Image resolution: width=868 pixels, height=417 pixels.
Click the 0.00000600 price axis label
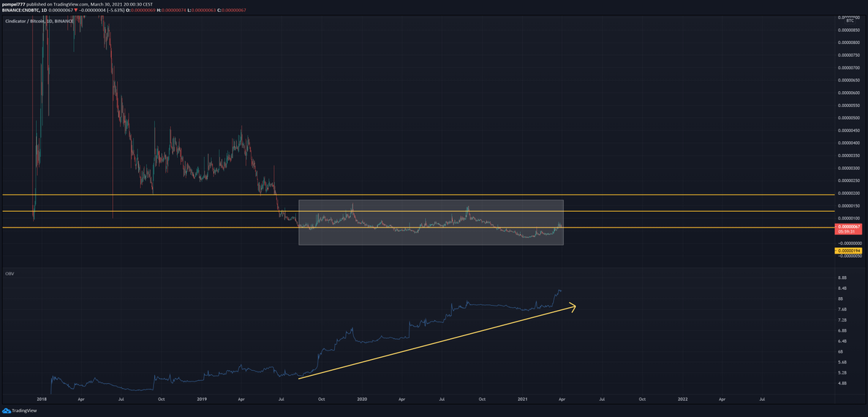(x=850, y=93)
